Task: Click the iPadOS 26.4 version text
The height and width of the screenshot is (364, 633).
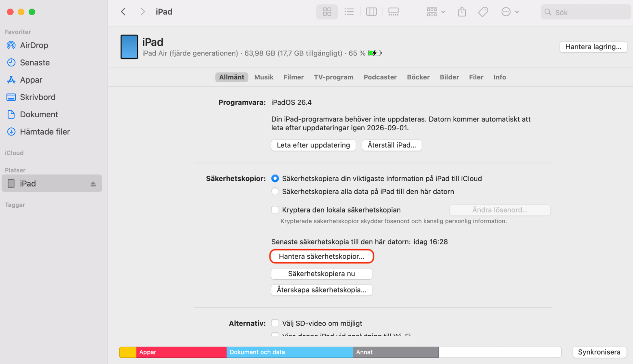Action: tap(291, 102)
